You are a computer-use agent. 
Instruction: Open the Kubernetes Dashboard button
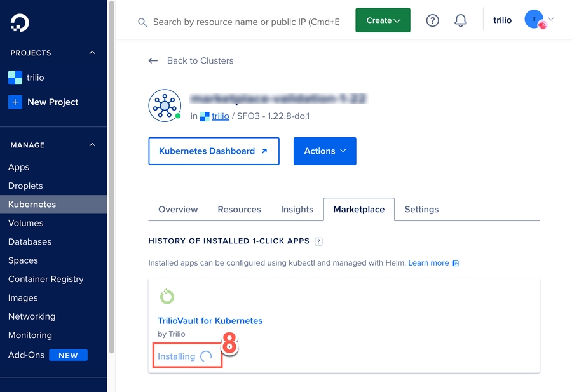(x=214, y=151)
